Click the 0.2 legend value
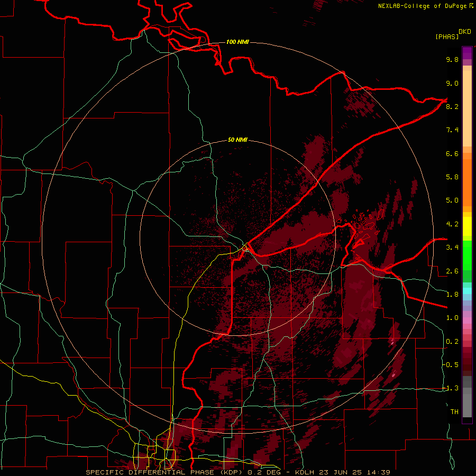Screen dimensions: 476x476 (452, 342)
